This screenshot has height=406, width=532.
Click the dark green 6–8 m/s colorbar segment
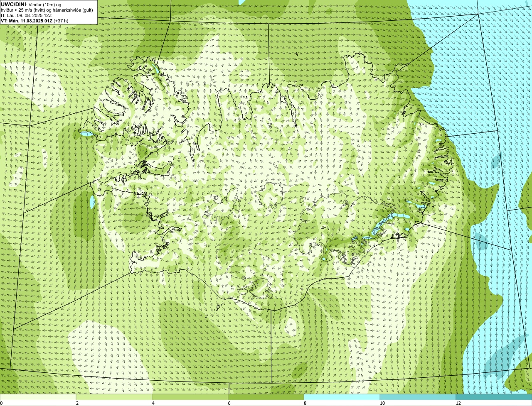tap(266, 397)
